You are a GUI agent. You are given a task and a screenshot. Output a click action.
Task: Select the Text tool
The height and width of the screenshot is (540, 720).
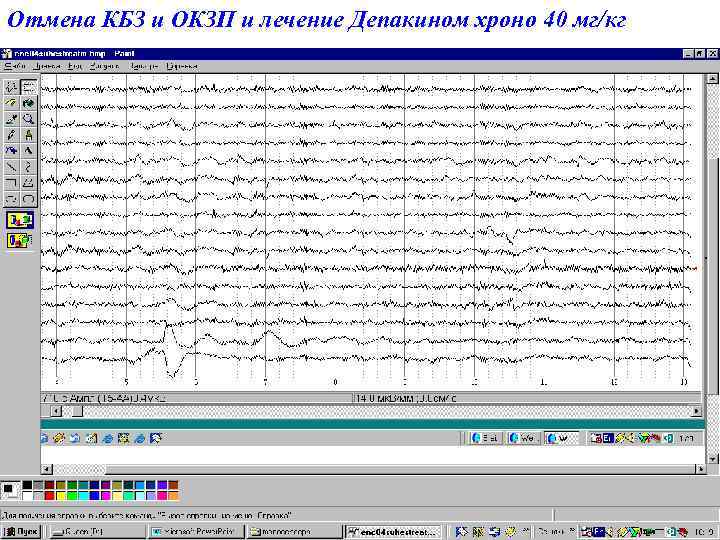click(x=28, y=151)
